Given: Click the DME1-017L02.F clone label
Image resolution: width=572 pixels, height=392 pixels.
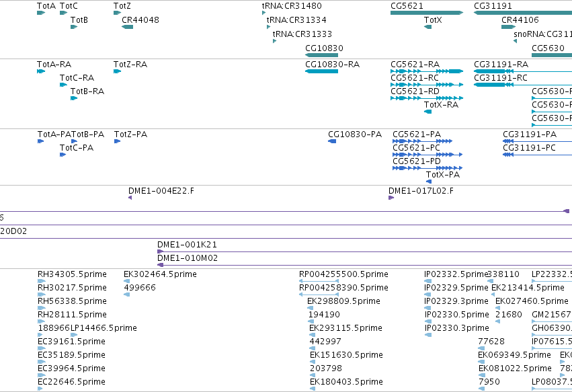Looking at the screenshot, I should [x=421, y=191].
